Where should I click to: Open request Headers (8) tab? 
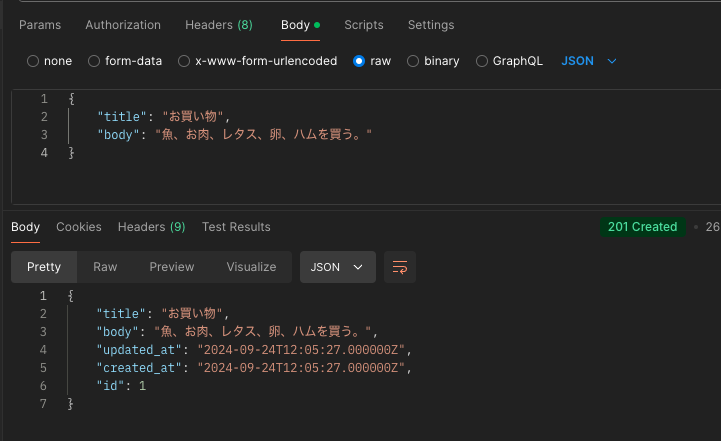pyautogui.click(x=219, y=25)
